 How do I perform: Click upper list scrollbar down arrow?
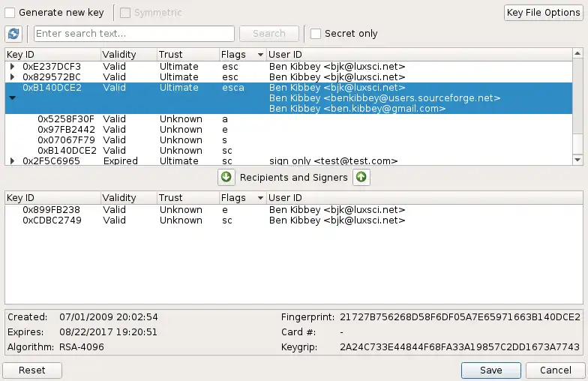[577, 160]
